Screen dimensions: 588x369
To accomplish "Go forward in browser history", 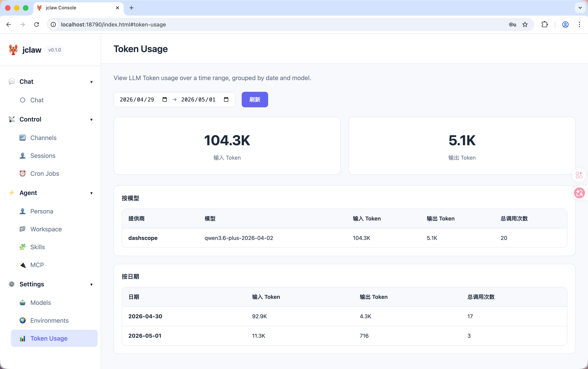I will (22, 24).
